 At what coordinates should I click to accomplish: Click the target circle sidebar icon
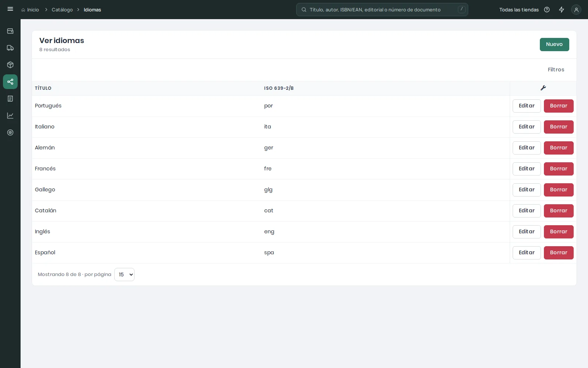[x=10, y=132]
